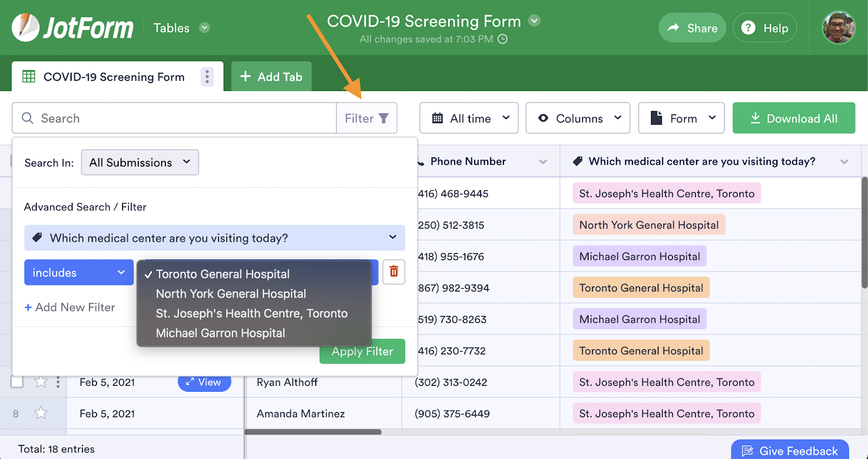Open the Help button
The image size is (868, 459).
(x=765, y=28)
